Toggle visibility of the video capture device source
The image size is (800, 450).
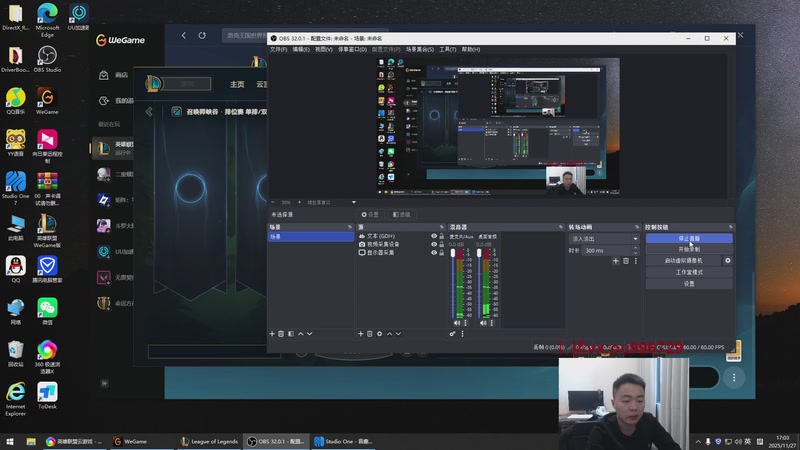click(434, 244)
